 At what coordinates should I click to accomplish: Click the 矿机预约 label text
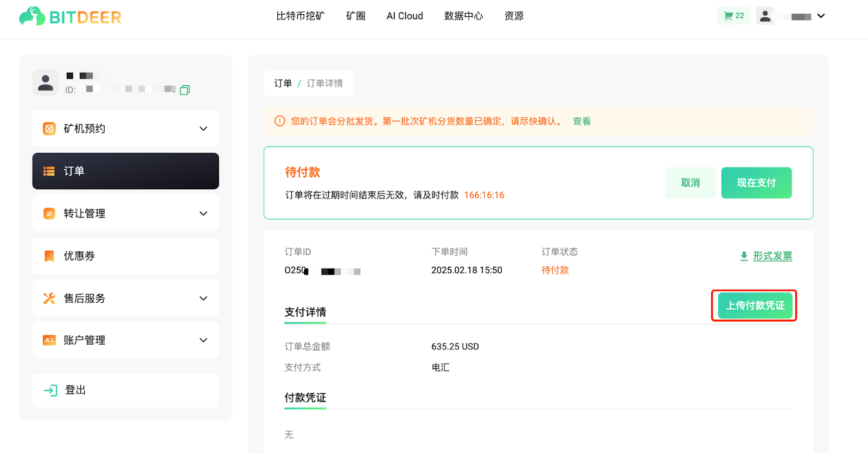(x=85, y=129)
